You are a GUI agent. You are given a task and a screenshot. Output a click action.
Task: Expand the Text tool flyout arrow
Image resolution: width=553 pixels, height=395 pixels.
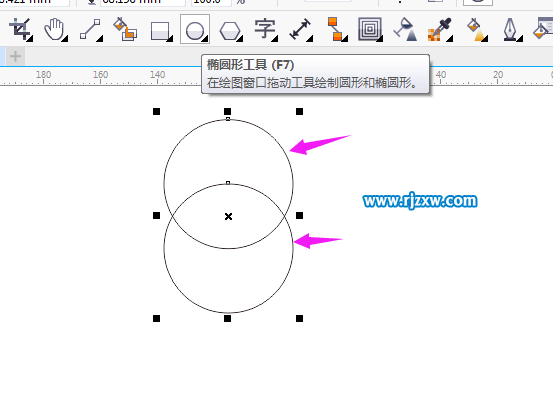(275, 38)
